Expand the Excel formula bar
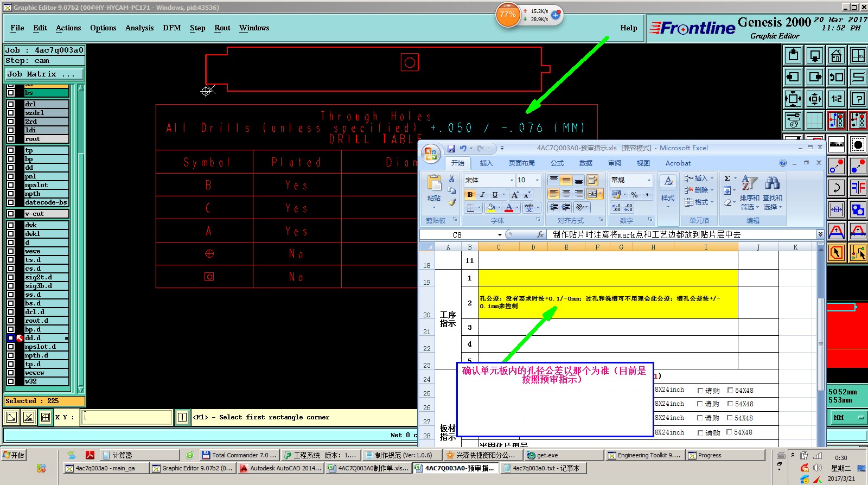868x485 pixels. click(820, 234)
